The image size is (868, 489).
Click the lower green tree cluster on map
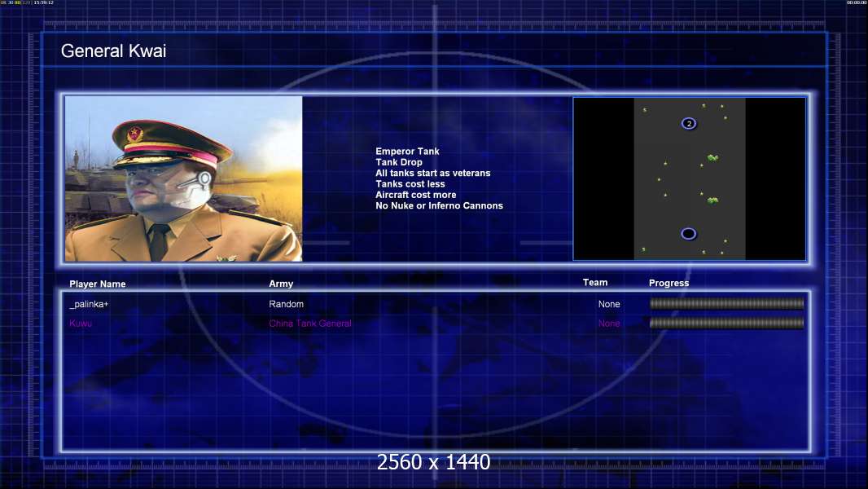pos(713,200)
